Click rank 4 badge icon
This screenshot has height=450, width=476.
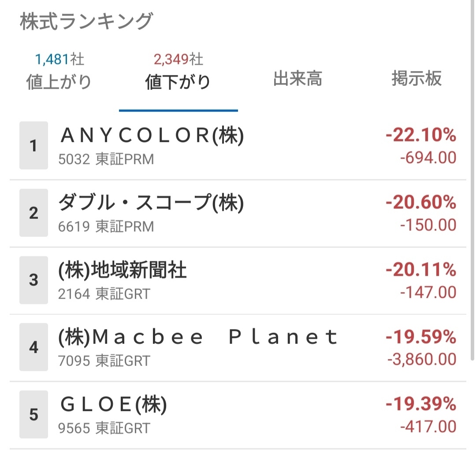33,348
